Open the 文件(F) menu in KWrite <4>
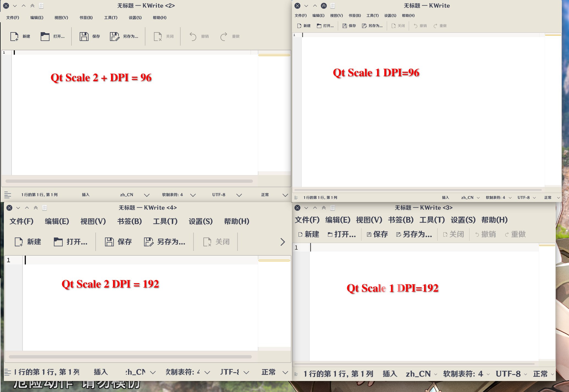 (x=21, y=221)
